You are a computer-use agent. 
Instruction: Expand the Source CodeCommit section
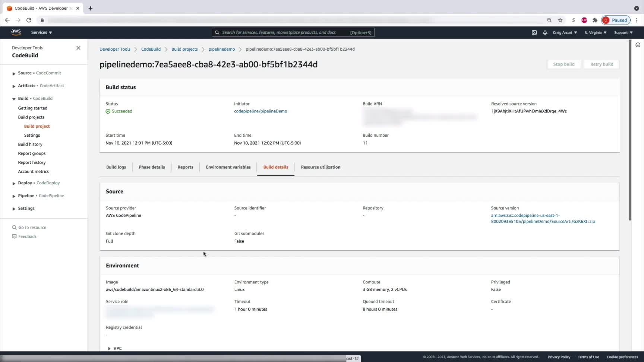coord(14,73)
